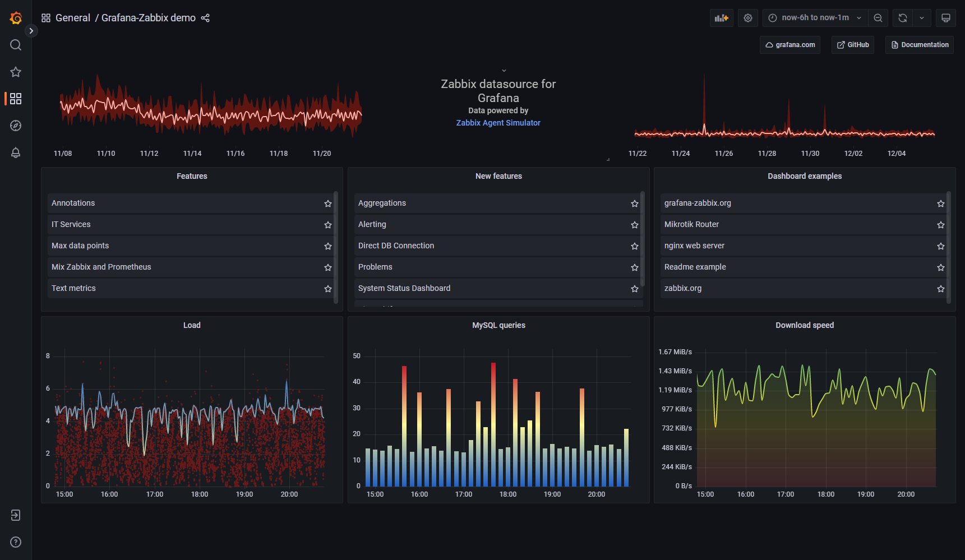
Task: Open the Problems row
Action: [x=497, y=267]
